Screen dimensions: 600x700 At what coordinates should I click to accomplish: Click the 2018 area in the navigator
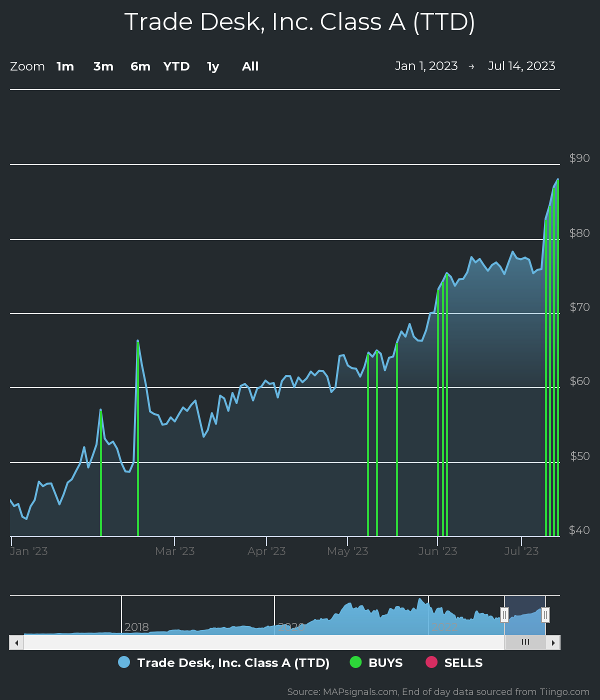click(x=136, y=627)
